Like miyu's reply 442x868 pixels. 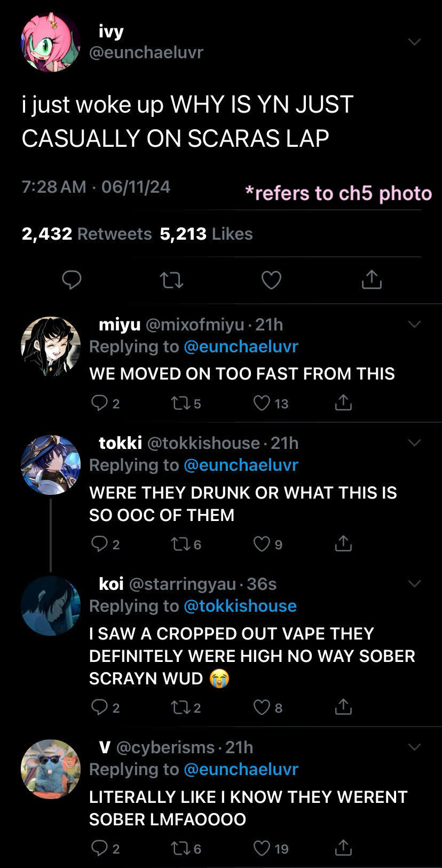pos(262,403)
